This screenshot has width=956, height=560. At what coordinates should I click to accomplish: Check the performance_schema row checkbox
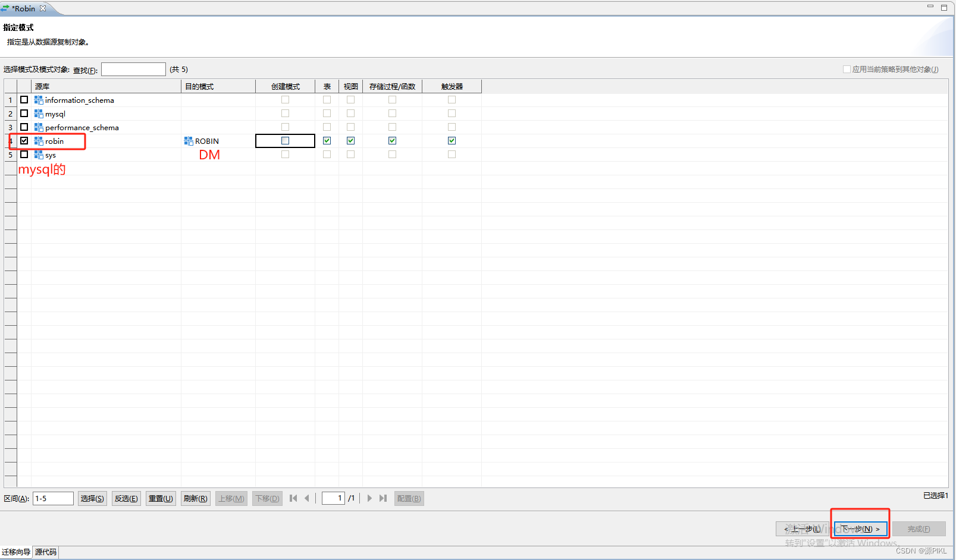click(x=24, y=127)
